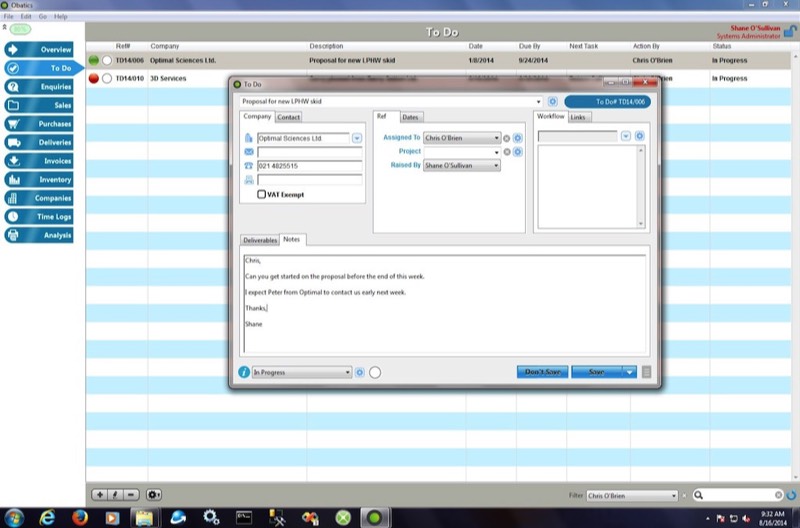Open the Filter dropdown Chris O'Brien
Screen dimensions: 800x528
pos(632,495)
